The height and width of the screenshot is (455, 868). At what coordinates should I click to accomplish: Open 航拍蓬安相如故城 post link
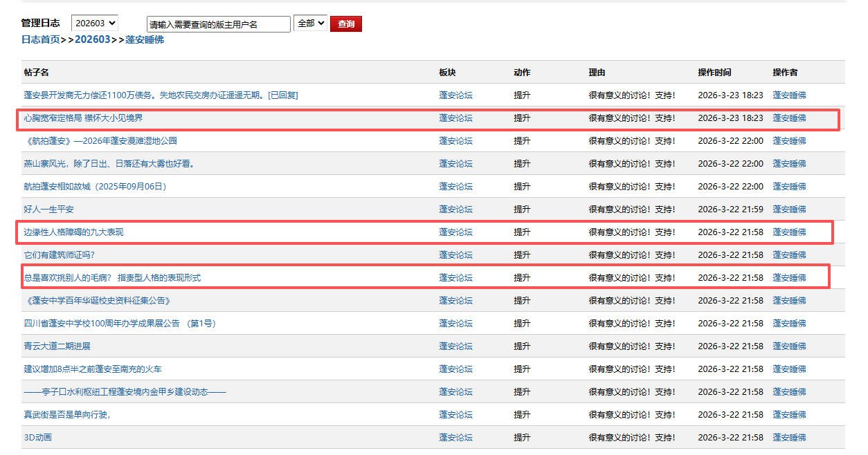tap(95, 187)
